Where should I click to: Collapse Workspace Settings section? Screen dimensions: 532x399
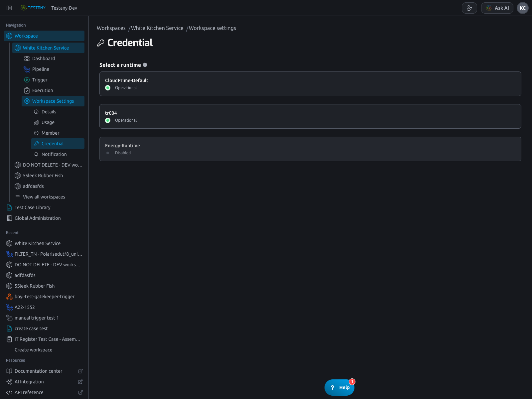pyautogui.click(x=53, y=101)
